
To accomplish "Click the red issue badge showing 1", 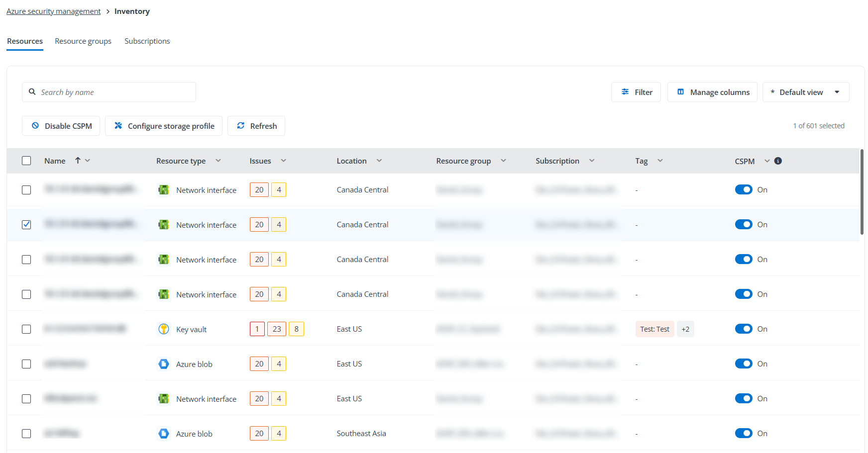I will (257, 329).
